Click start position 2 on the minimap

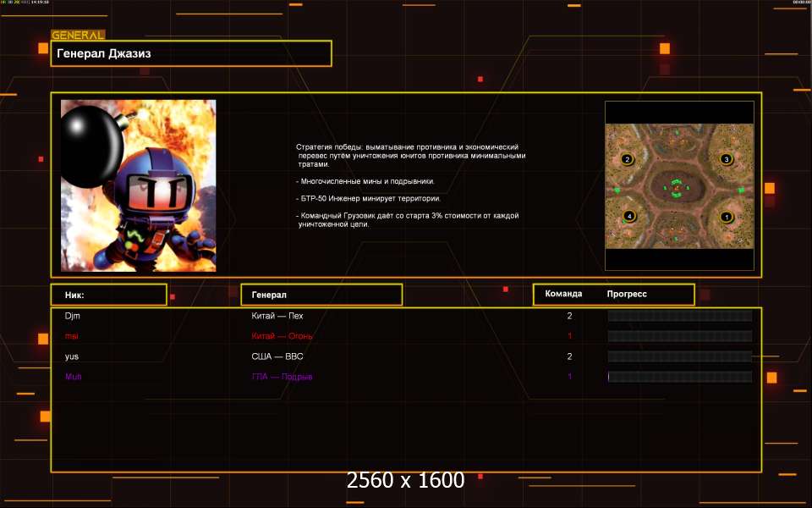[x=627, y=159]
